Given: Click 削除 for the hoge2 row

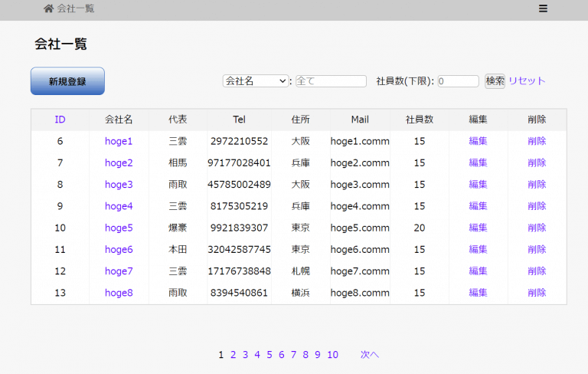Looking at the screenshot, I should click(x=537, y=163).
